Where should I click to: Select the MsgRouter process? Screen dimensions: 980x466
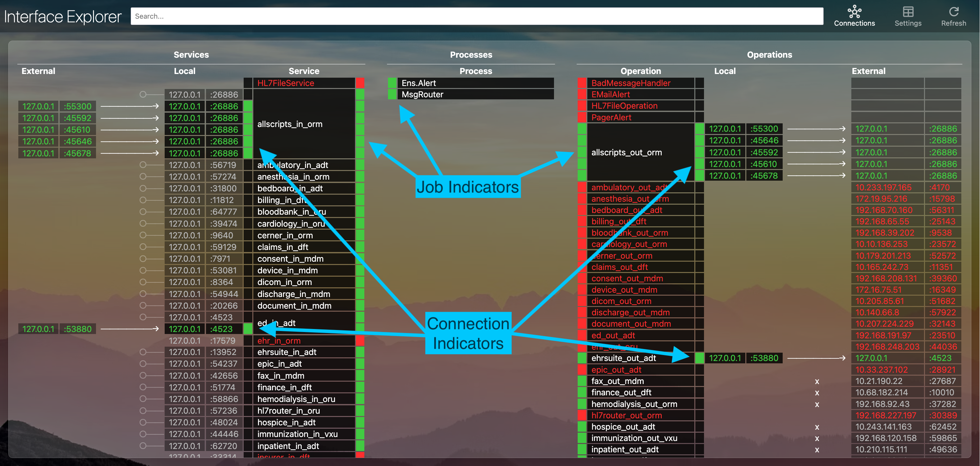click(422, 94)
